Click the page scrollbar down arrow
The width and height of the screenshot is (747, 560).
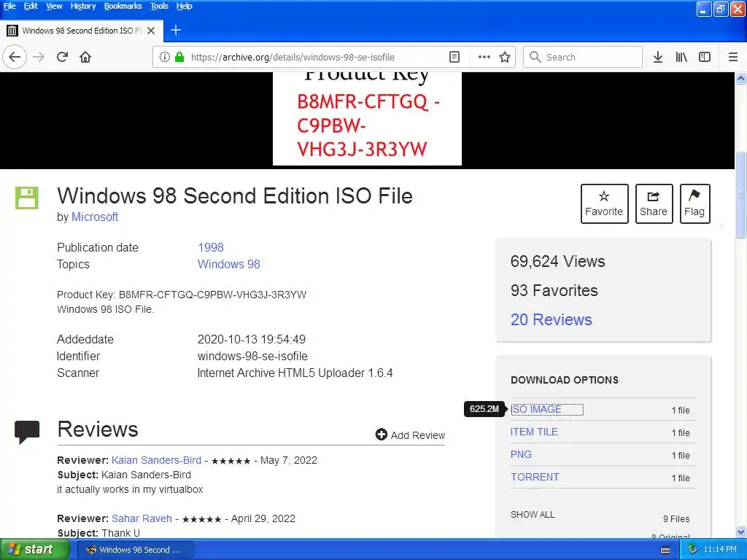740,532
